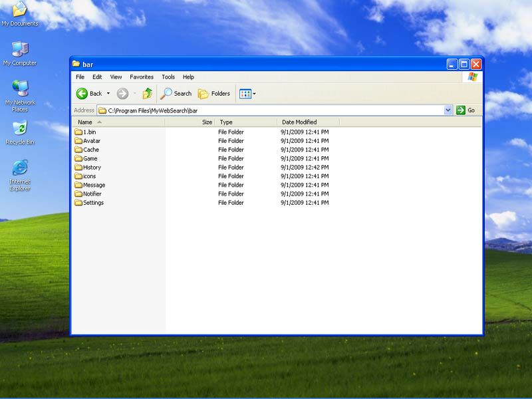The image size is (532, 399).
Task: Expand the Views dropdown arrow
Action: (255, 94)
